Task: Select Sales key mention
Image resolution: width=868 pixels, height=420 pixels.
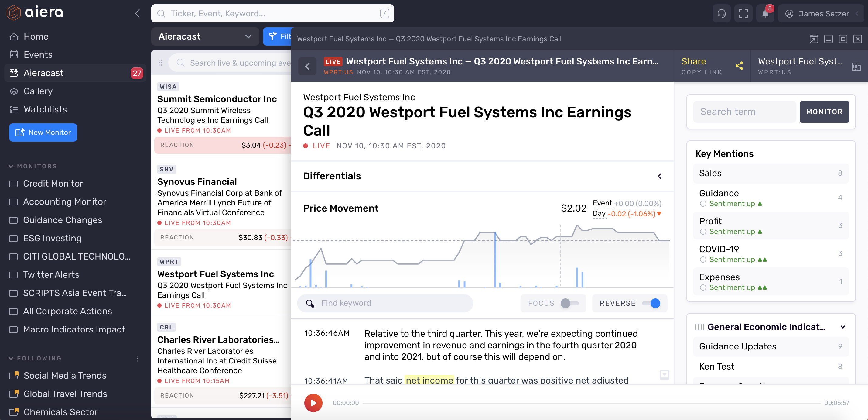Action: point(771,173)
